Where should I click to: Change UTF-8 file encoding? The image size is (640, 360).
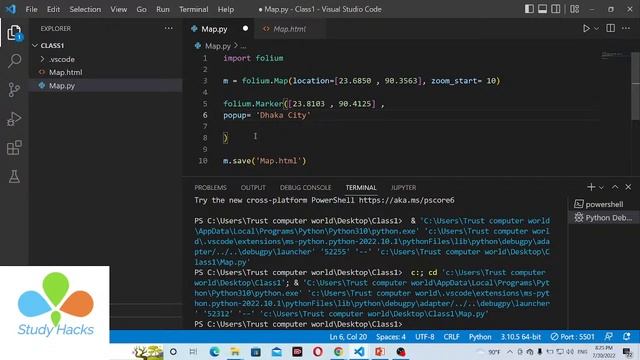[x=424, y=337]
